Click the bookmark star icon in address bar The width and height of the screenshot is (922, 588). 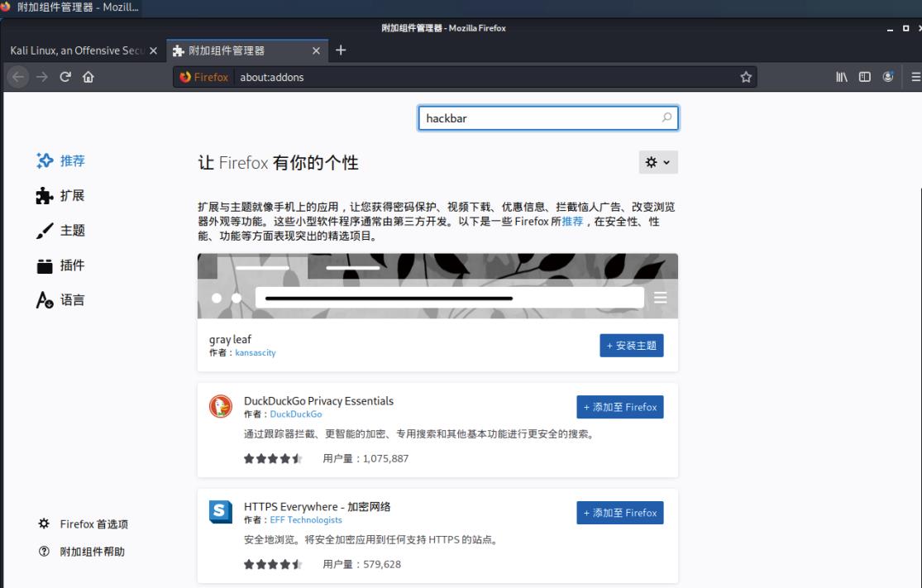746,77
